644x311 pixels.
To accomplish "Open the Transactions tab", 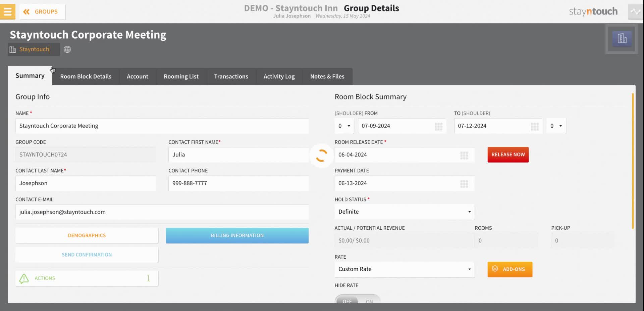I will tap(231, 77).
